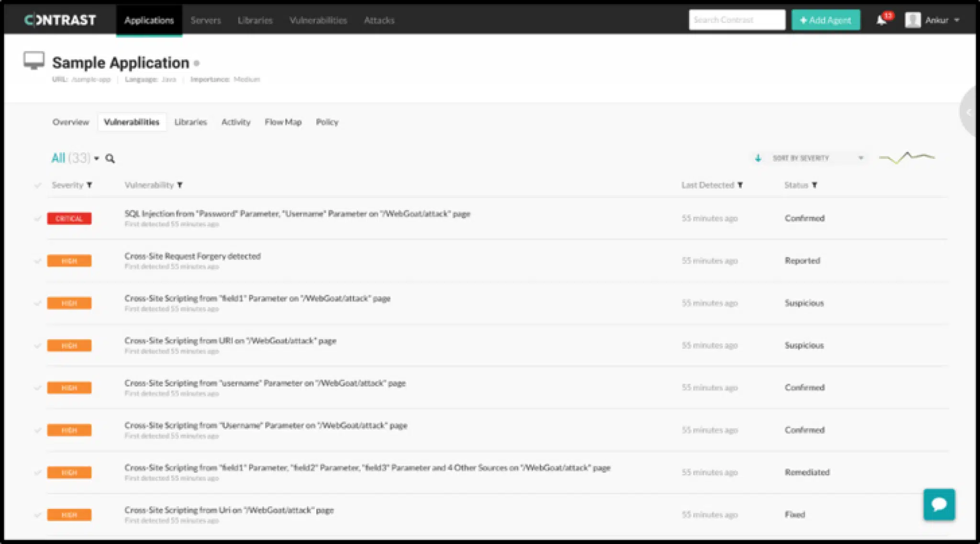Open the Attacks section in top navigation
This screenshot has width=980, height=544.
[x=379, y=20]
